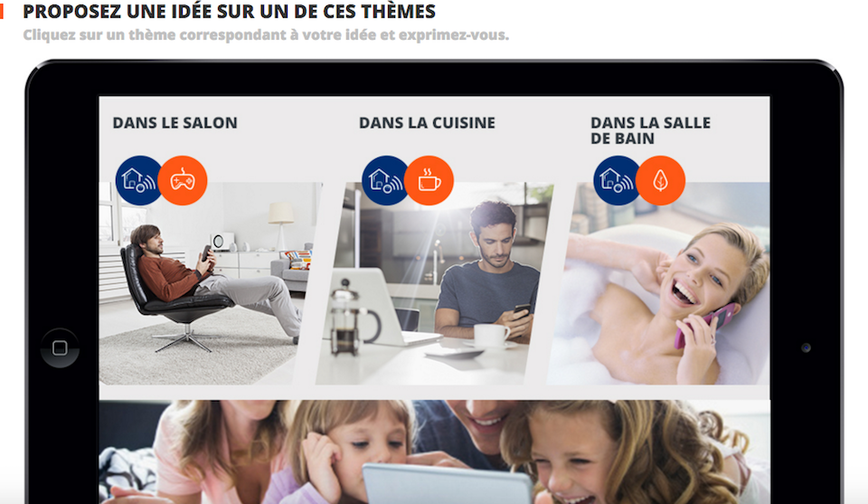Open the "Dans la salle de bain" heading
Screen dimensions: 868x504
(x=650, y=130)
